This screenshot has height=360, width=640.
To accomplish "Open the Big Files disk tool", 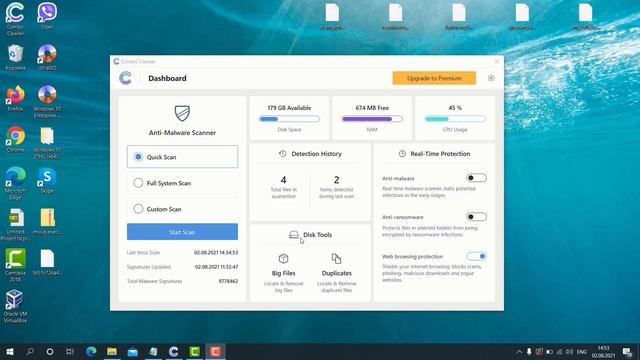I will pyautogui.click(x=283, y=273).
